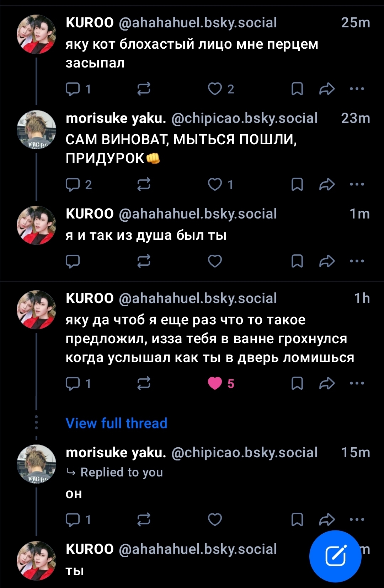The image size is (384, 588).
Task: Unlike the post with 5 likes
Action: pos(215,383)
